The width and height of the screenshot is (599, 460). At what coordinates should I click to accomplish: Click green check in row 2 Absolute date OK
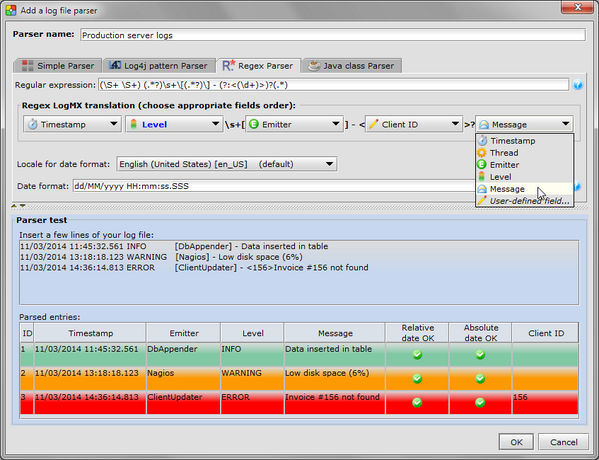pyautogui.click(x=480, y=379)
